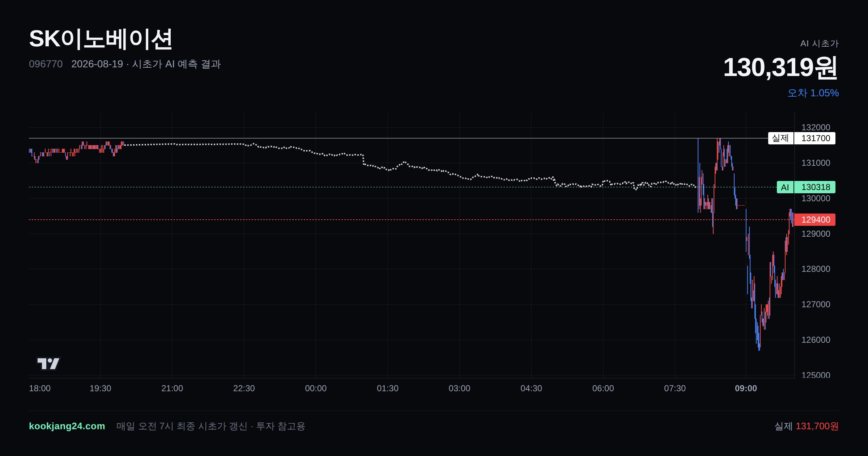Click the 06:00 time axis label
Viewport: 868px width, 456px height.
click(x=603, y=388)
